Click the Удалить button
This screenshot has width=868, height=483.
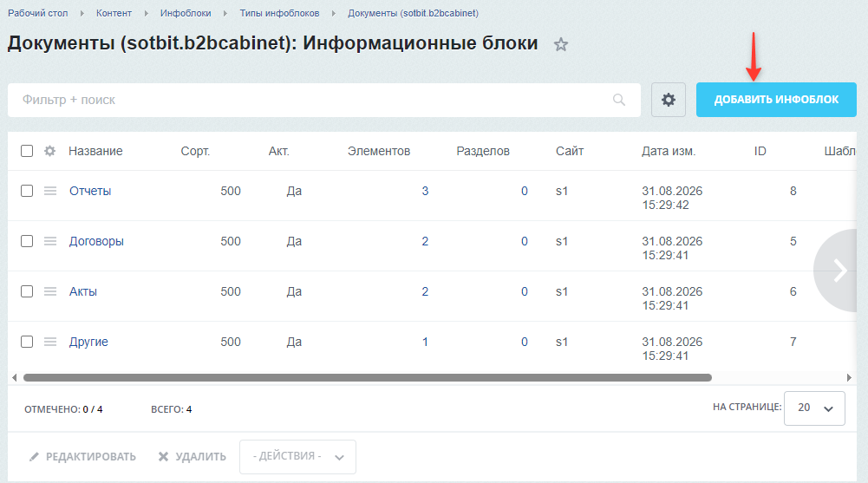tap(193, 457)
